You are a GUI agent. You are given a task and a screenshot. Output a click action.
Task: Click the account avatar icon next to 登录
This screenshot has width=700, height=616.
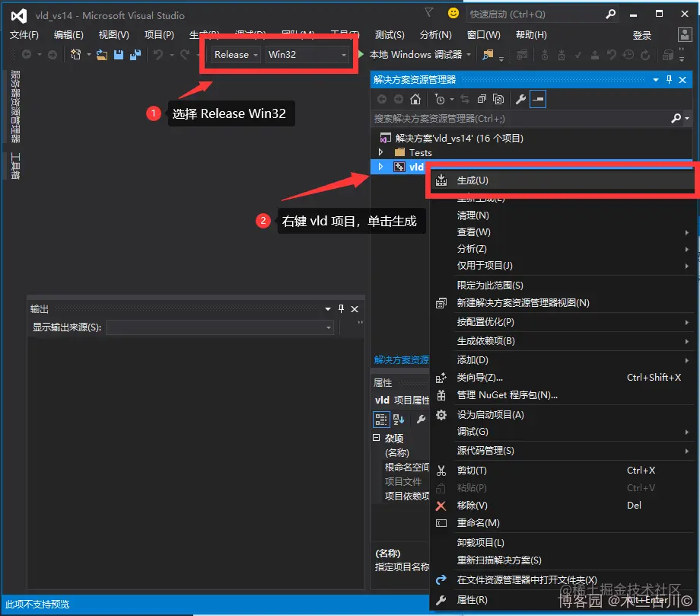[x=684, y=35]
